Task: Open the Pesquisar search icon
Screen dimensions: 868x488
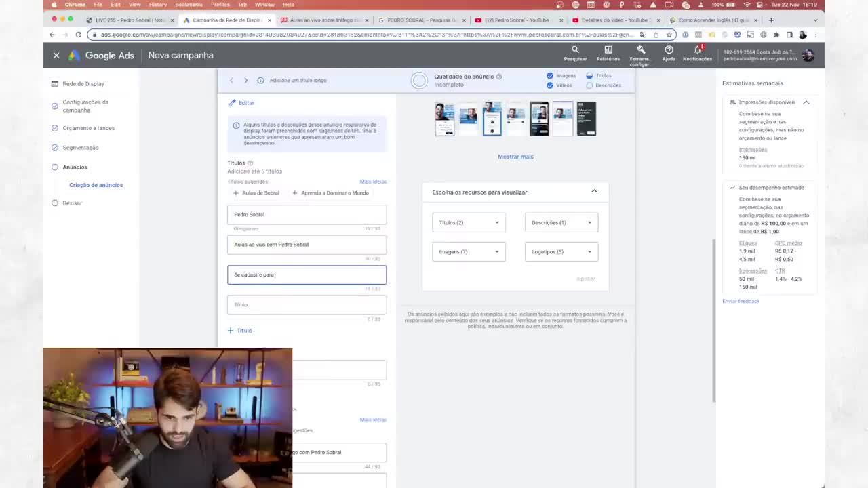Action: pyautogui.click(x=575, y=49)
